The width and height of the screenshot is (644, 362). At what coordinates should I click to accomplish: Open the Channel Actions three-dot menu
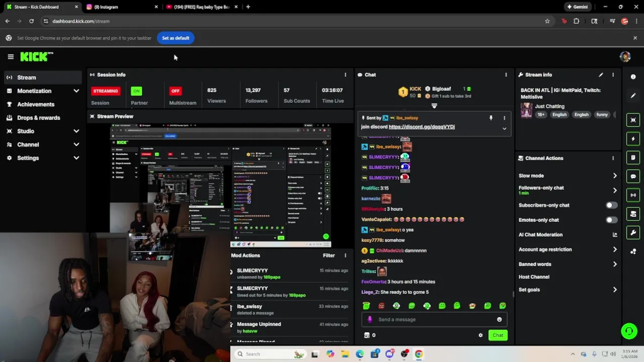click(x=613, y=158)
